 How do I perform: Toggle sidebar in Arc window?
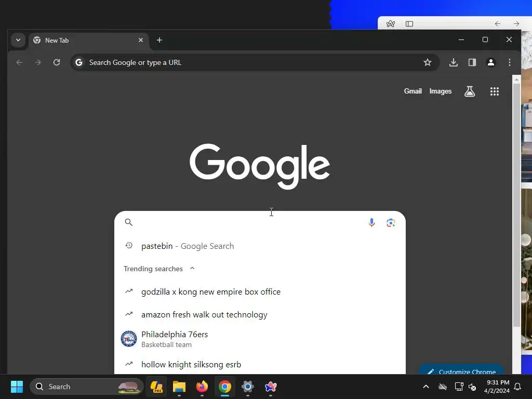click(409, 24)
